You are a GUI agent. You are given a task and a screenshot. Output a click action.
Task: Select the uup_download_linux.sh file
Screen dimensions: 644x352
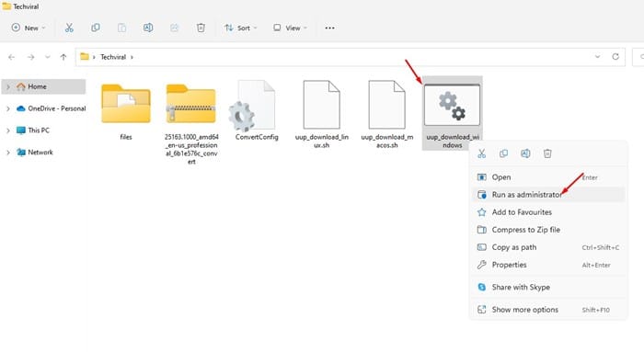click(x=322, y=114)
